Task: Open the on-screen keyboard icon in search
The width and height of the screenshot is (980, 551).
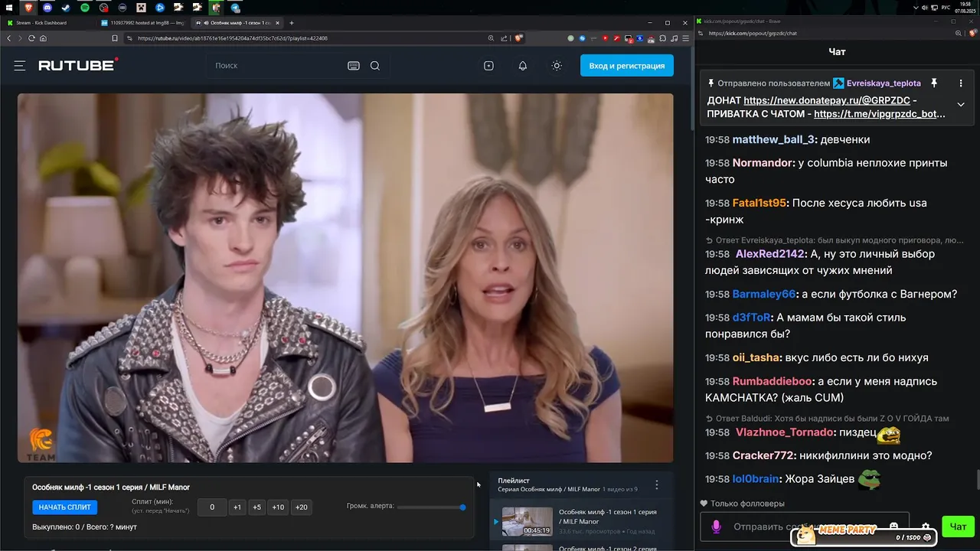Action: (x=354, y=66)
